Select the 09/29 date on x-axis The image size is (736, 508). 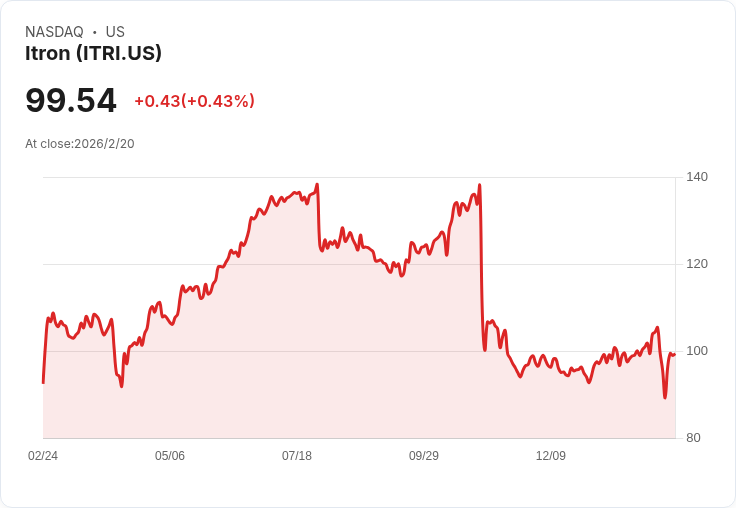(x=424, y=456)
